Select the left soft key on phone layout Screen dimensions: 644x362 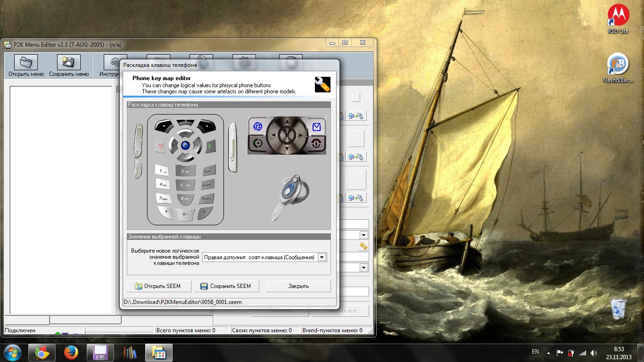point(163,125)
